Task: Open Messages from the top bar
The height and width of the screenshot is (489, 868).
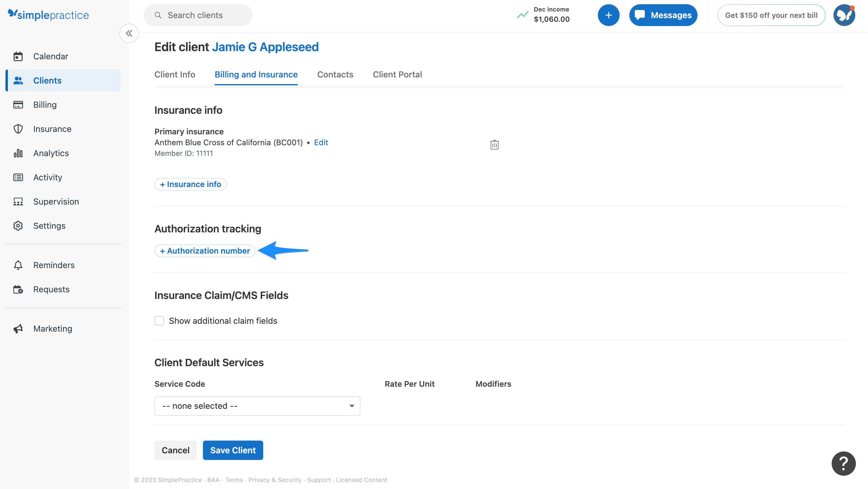Action: point(663,15)
